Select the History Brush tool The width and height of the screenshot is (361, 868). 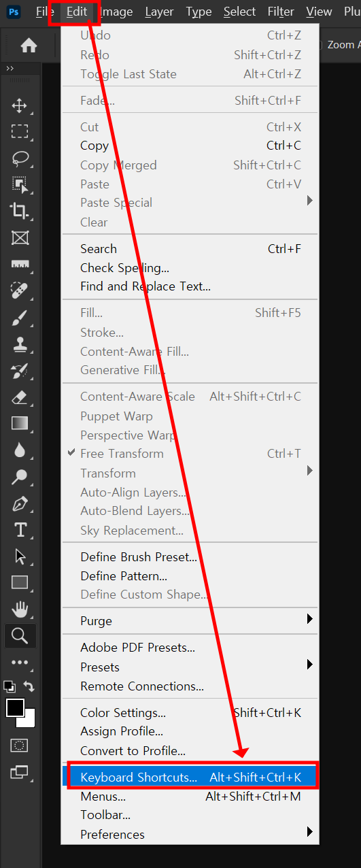coord(20,371)
